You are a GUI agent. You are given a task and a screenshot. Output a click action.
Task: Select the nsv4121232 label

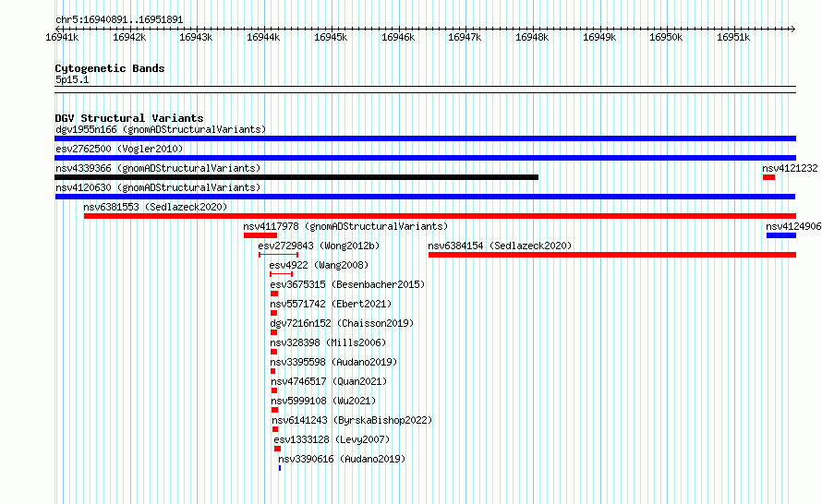point(790,168)
